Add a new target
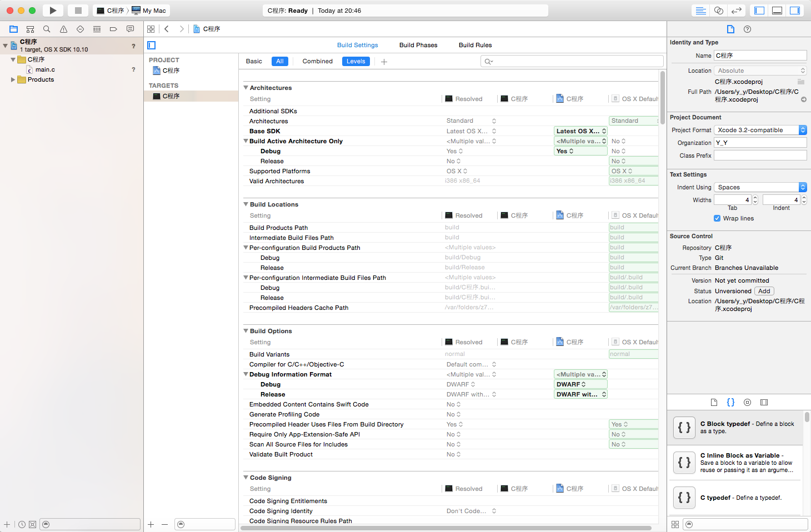This screenshot has height=532, width=811. click(151, 524)
